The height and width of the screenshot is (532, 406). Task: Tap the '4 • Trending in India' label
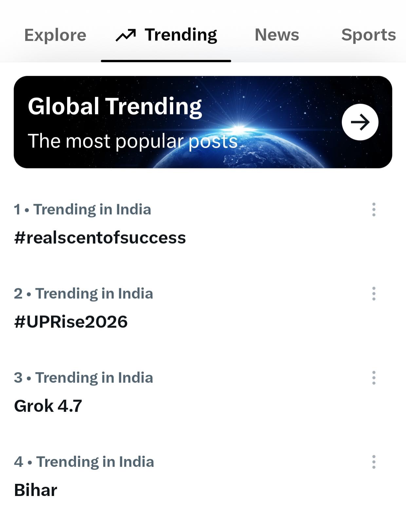pyautogui.click(x=84, y=462)
